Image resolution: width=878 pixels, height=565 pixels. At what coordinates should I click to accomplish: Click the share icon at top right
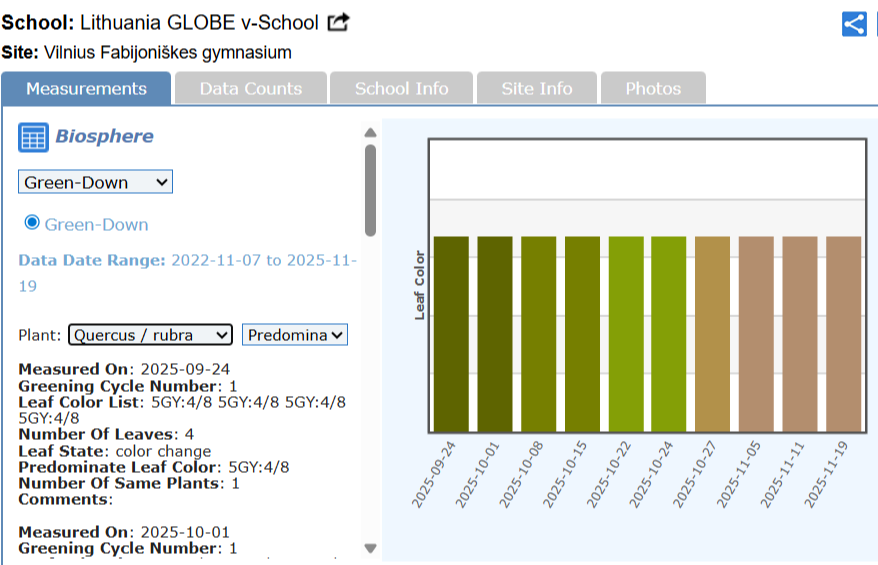pos(853,24)
